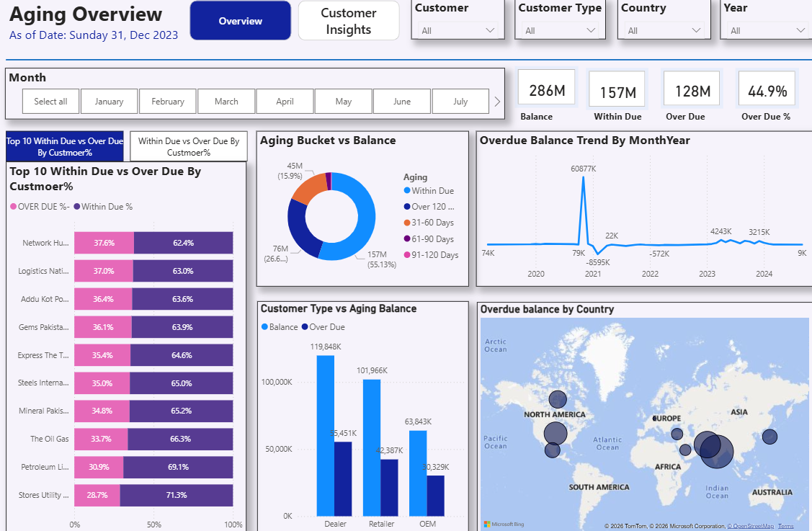The image size is (812, 531).
Task: Select Stores Utility 28.7% overdue bar
Action: pos(97,495)
